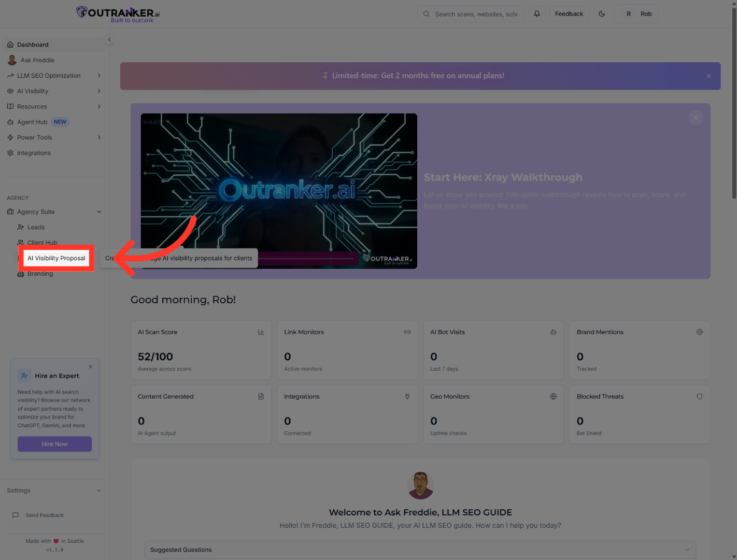This screenshot has width=737, height=560.
Task: Click the Outranker.ai logo in header
Action: pyautogui.click(x=118, y=14)
